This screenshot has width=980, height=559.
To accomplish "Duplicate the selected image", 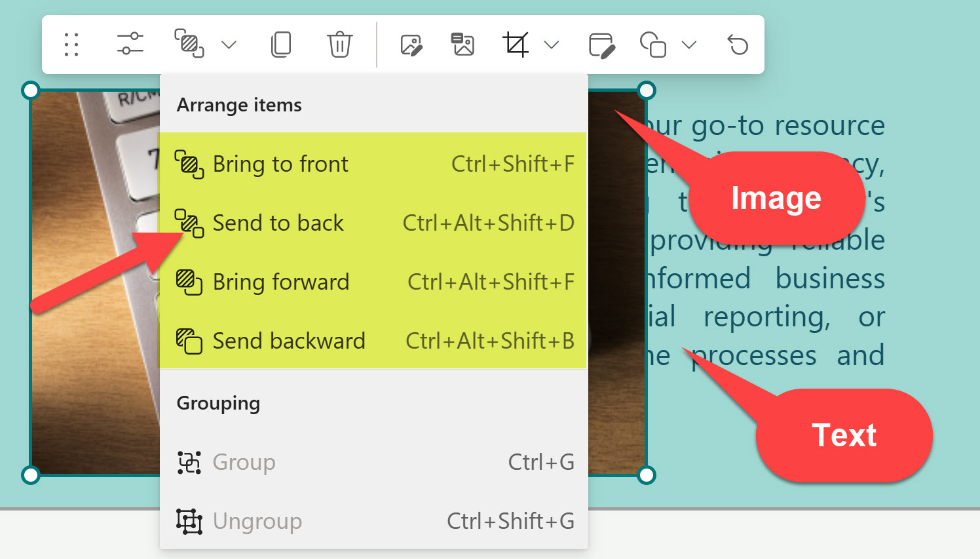I will (x=281, y=45).
